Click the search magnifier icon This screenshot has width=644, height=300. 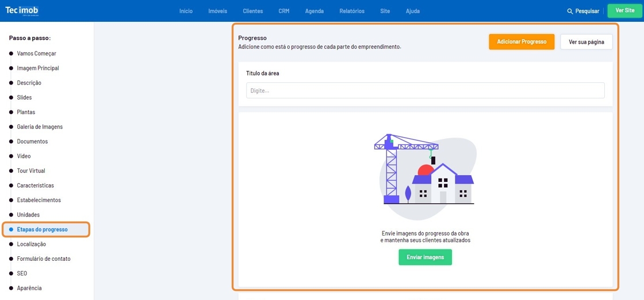click(x=570, y=11)
